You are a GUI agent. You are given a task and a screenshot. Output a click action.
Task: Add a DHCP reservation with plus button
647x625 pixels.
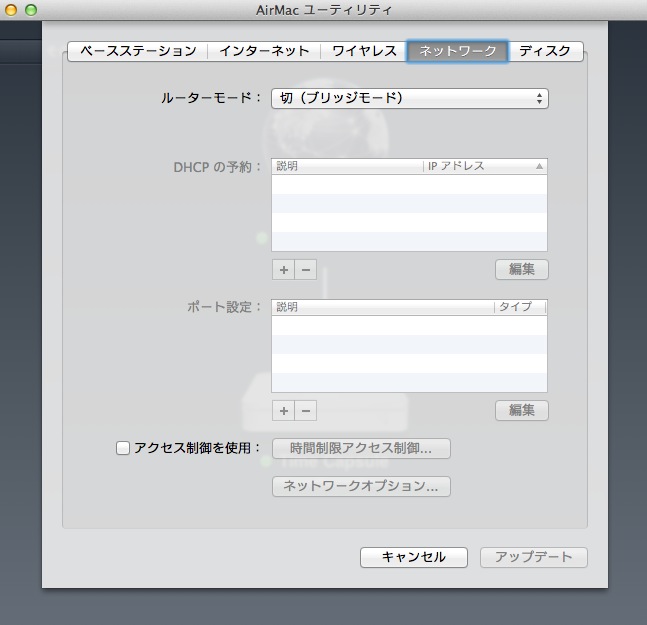pyautogui.click(x=283, y=270)
